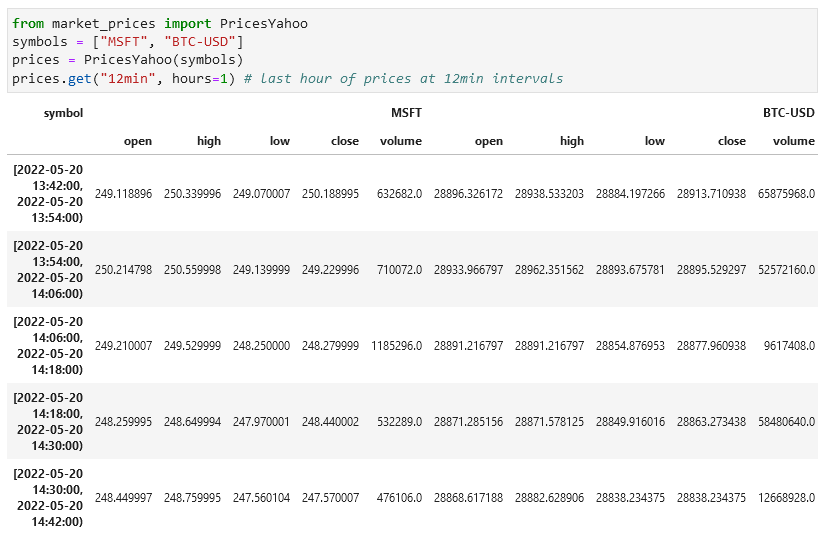
Task: Click the MSFT volume column header
Action: [x=401, y=141]
